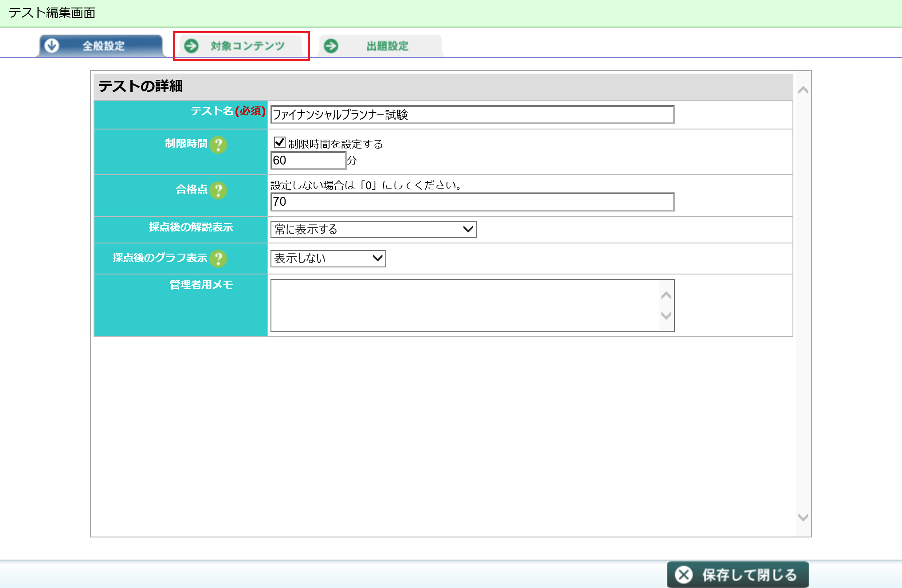Click the main panel scroll down arrow
902x588 pixels.
803,517
